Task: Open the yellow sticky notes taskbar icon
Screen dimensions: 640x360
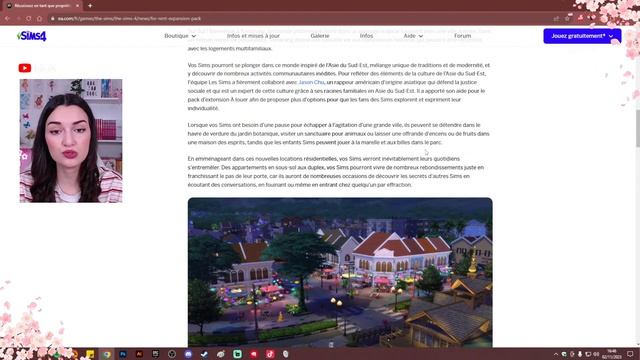Action: coord(90,354)
